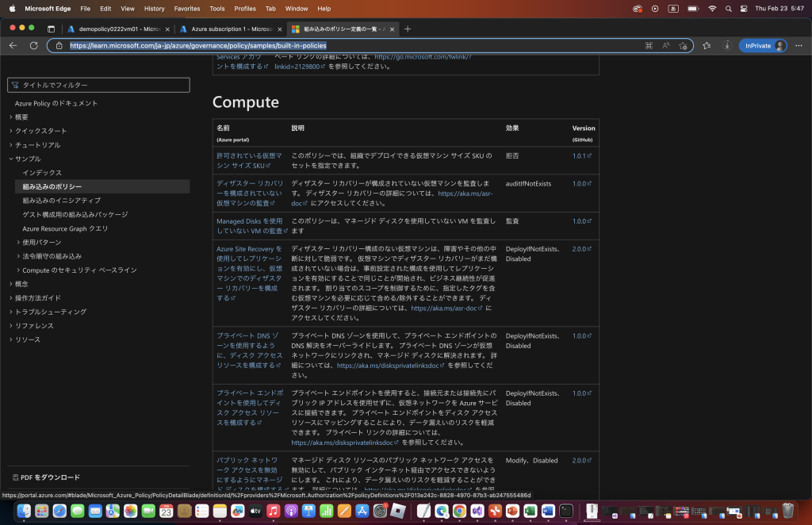View site information lock icon
Viewport: 812px width, 525px height.
(59, 45)
